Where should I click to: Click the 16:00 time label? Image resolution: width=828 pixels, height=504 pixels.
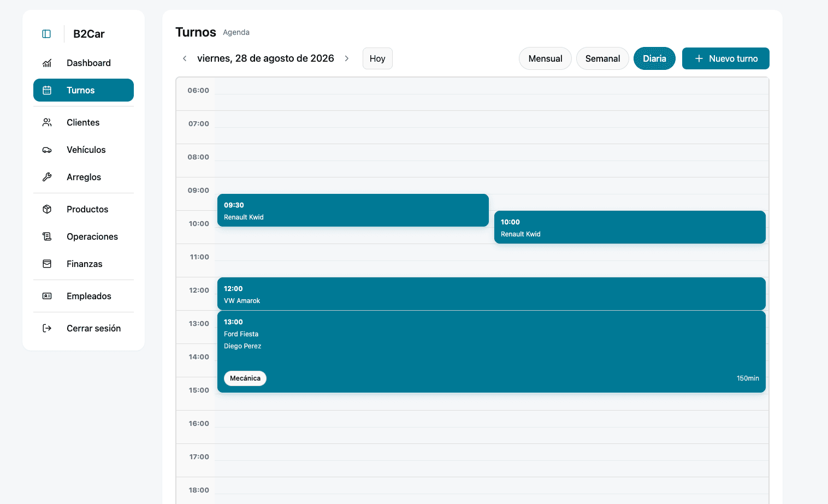[199, 424]
